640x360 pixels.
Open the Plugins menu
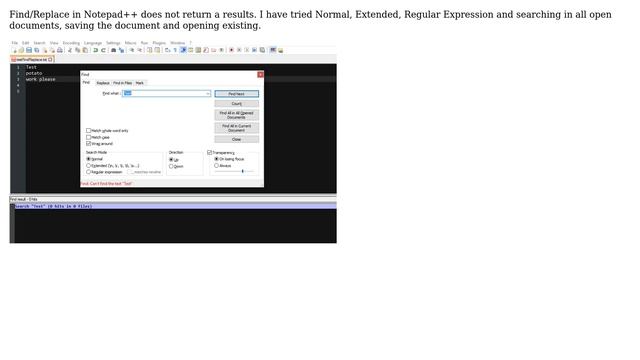159,43
